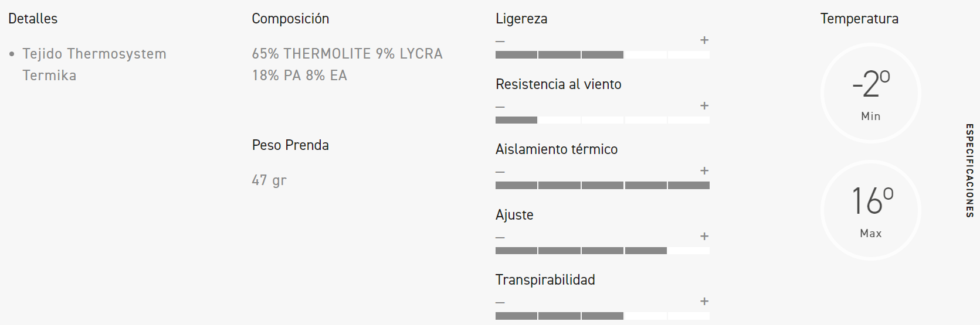Click the 47 gr garment weight text
The height and width of the screenshot is (325, 980).
click(x=269, y=180)
